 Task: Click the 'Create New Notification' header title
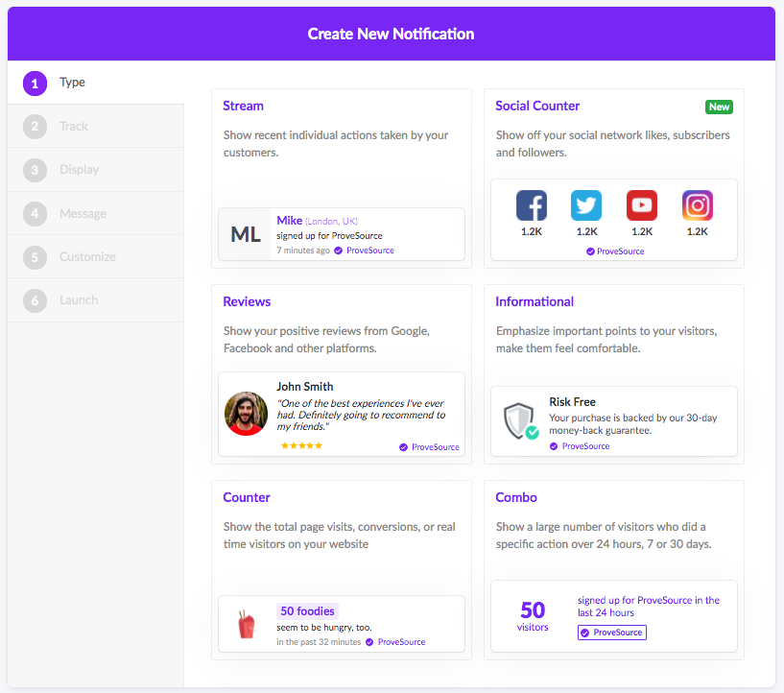(x=391, y=34)
